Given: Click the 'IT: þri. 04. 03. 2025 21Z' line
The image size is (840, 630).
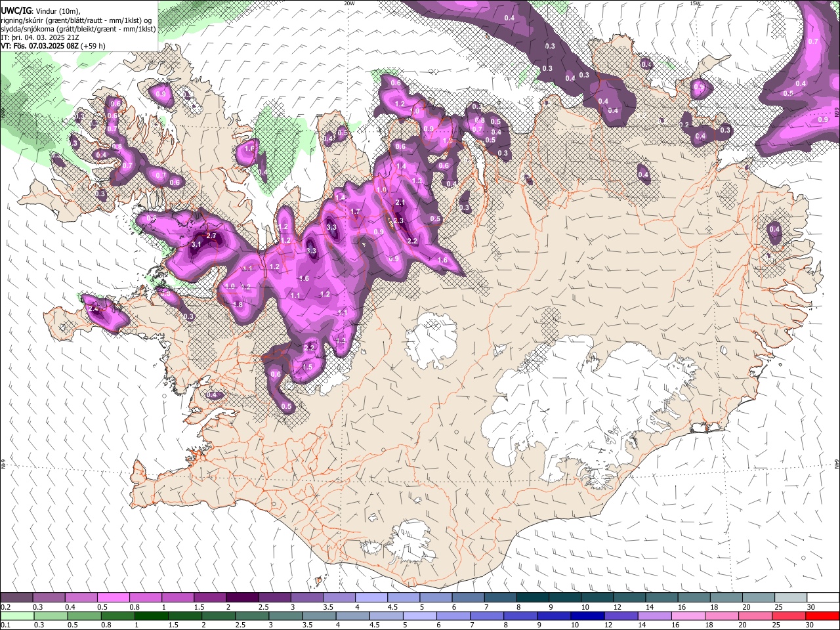Looking at the screenshot, I should click(40, 37).
